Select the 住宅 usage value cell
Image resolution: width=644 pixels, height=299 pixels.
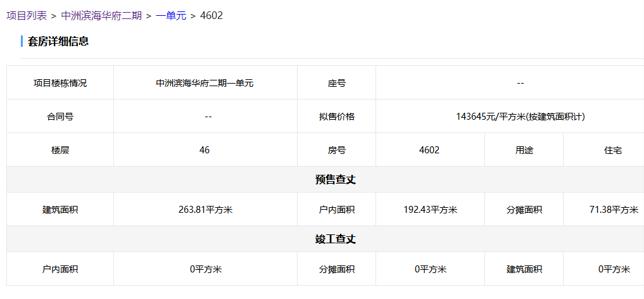tap(612, 150)
